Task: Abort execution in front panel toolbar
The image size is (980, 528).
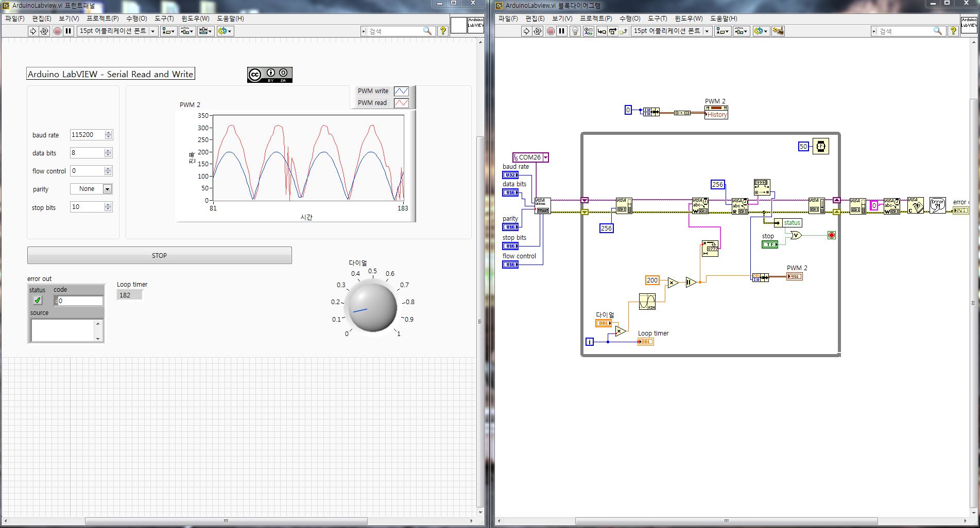Action: point(57,31)
